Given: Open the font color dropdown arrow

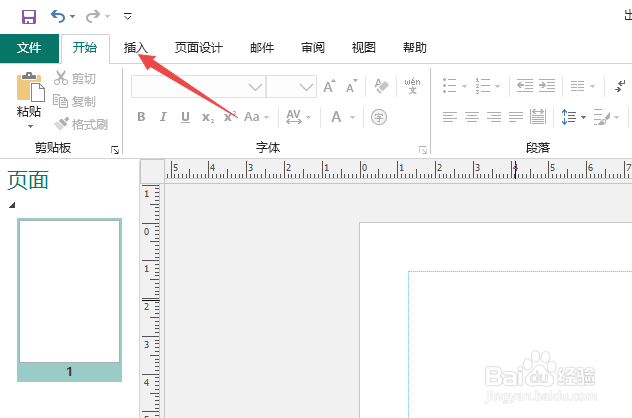Looking at the screenshot, I should pyautogui.click(x=352, y=117).
